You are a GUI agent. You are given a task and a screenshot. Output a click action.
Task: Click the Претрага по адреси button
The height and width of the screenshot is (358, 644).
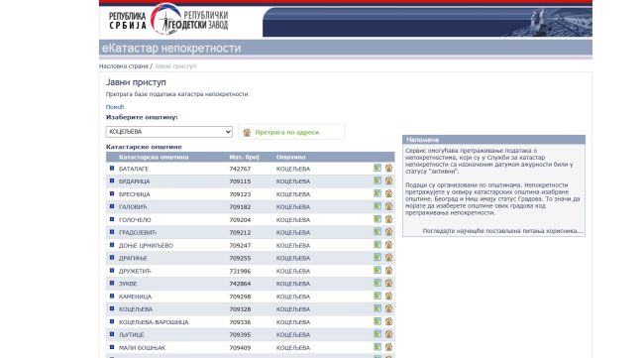(291, 132)
